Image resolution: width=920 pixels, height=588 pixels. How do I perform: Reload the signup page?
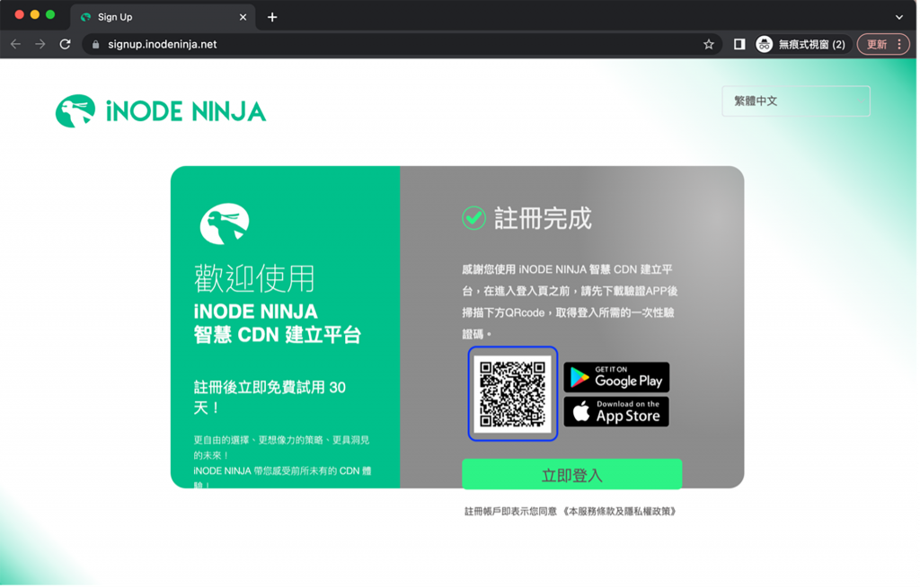pos(65,45)
